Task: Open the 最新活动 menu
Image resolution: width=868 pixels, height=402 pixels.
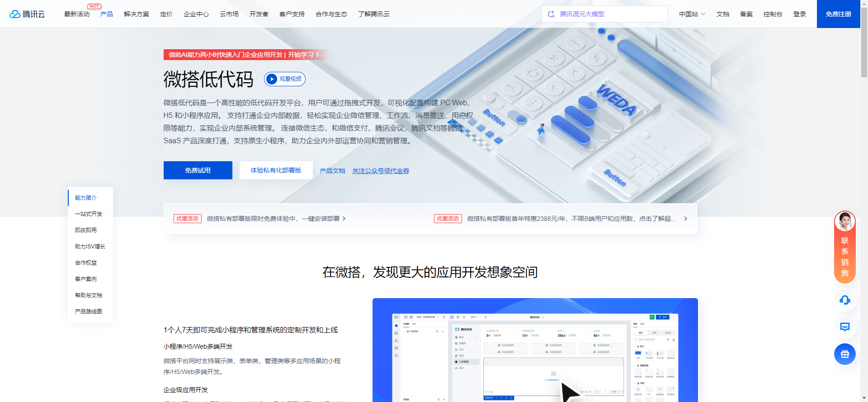Action: [x=77, y=14]
